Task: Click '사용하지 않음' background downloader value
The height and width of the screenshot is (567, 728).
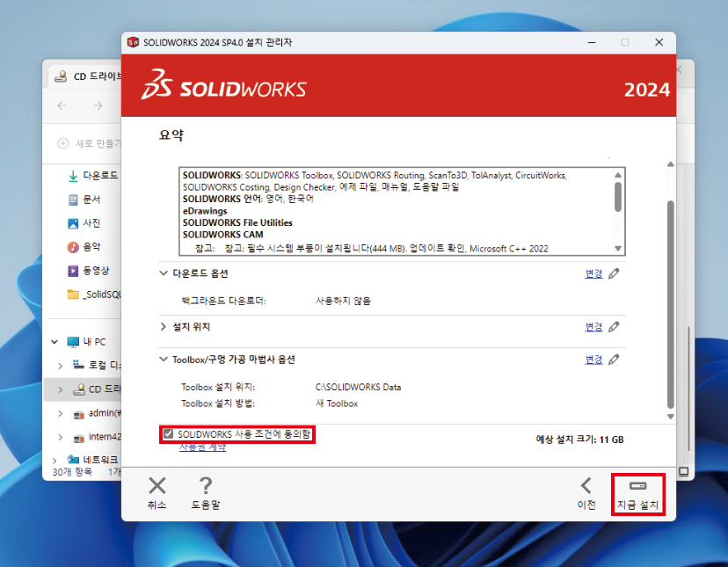Action: pyautogui.click(x=343, y=301)
